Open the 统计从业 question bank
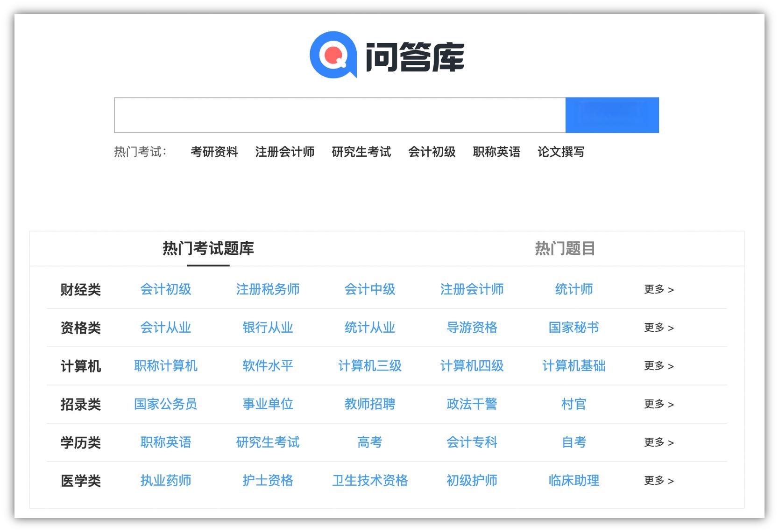Screen dimensions: 779x532 click(x=370, y=328)
